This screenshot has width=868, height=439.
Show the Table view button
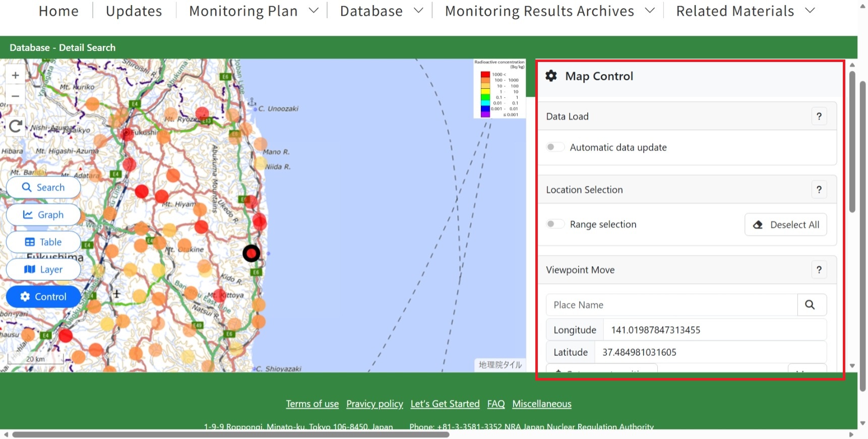[43, 242]
